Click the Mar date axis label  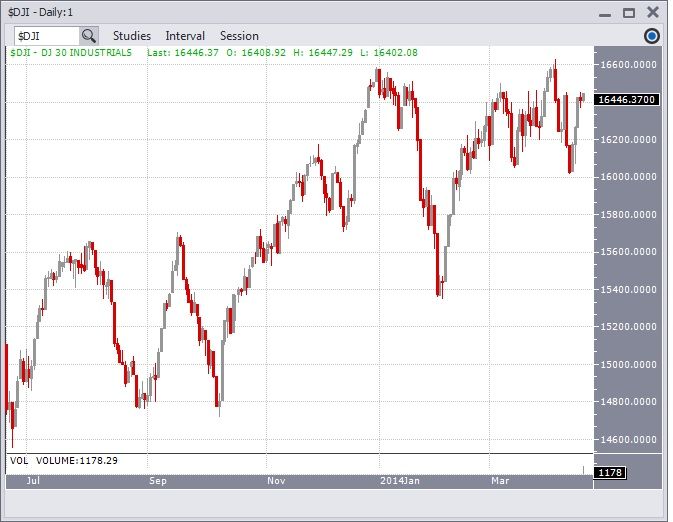point(500,481)
